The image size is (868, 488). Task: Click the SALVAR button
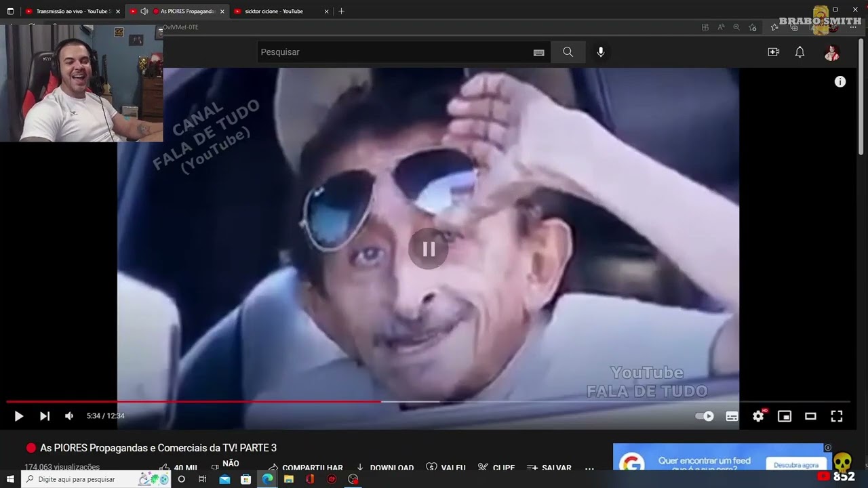[x=549, y=468]
